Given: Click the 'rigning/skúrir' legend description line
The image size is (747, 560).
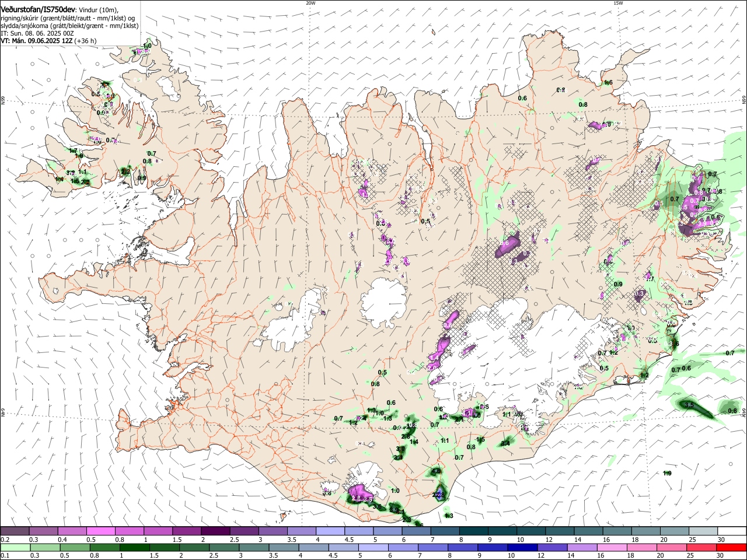Looking at the screenshot, I should (68, 17).
